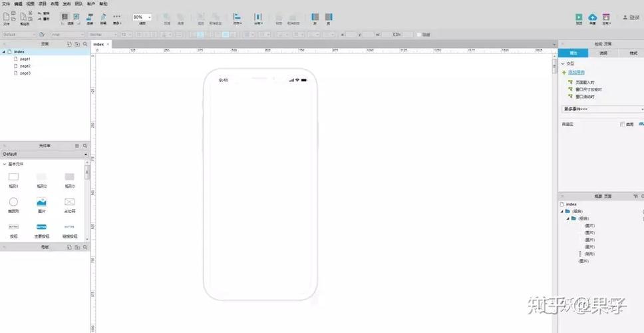
Task: Click the add folder icon in 页面 panel
Action: 77,44
